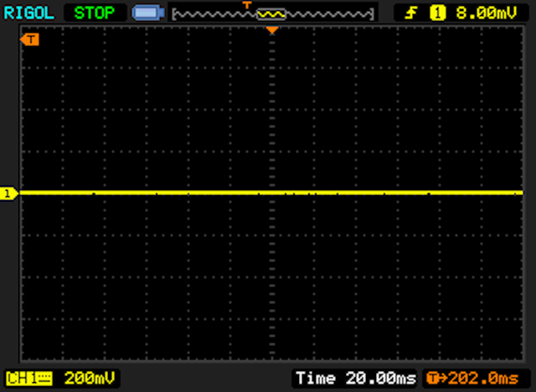The height and width of the screenshot is (392, 536).
Task: Click the blue battery icon
Action: pos(148,13)
